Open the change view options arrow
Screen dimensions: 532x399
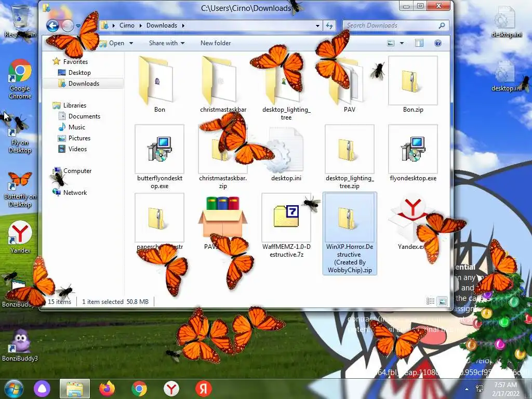402,43
